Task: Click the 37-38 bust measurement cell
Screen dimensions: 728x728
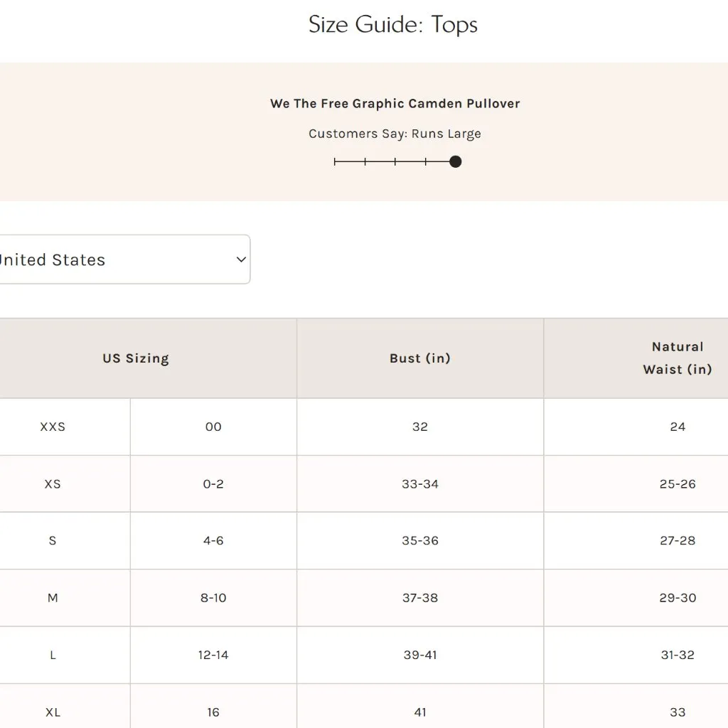Action: click(420, 598)
